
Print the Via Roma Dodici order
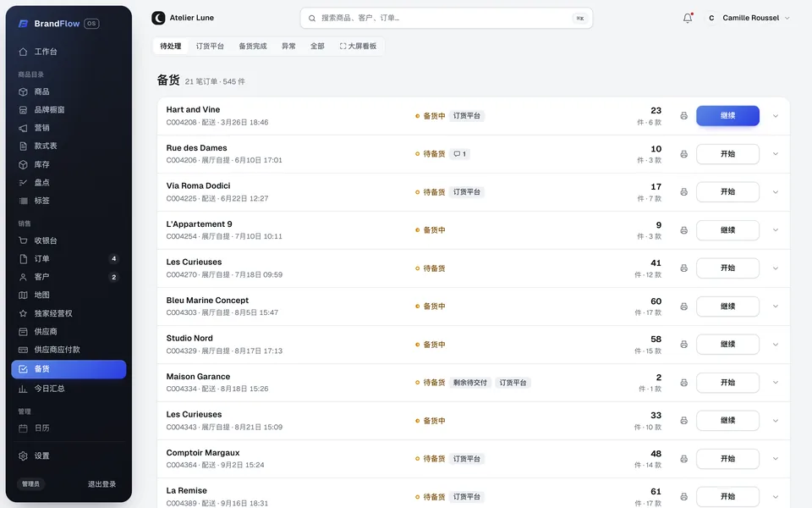click(683, 192)
